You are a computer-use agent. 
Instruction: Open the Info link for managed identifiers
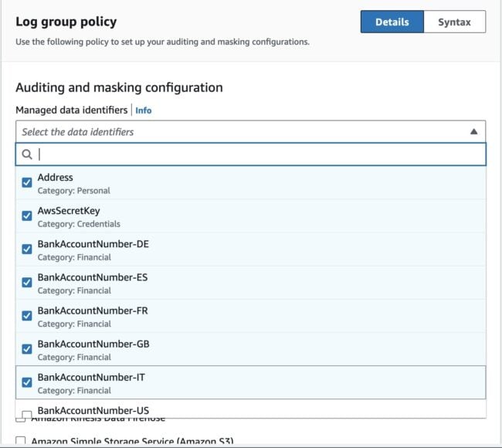pos(144,110)
